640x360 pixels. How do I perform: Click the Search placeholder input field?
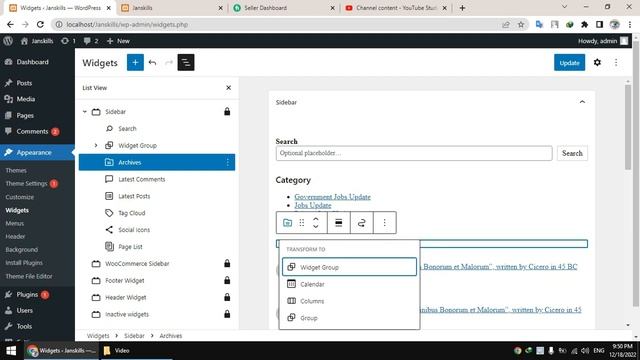(x=414, y=153)
